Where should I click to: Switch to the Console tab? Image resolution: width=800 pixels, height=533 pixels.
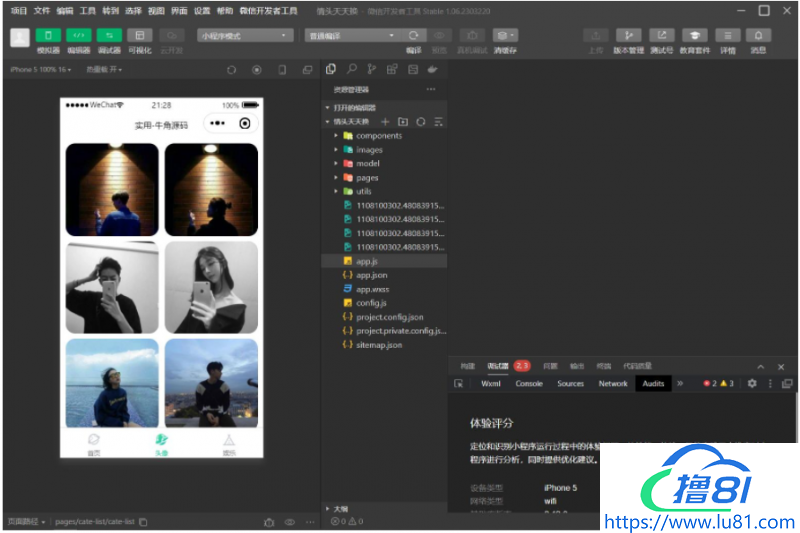[x=529, y=383]
